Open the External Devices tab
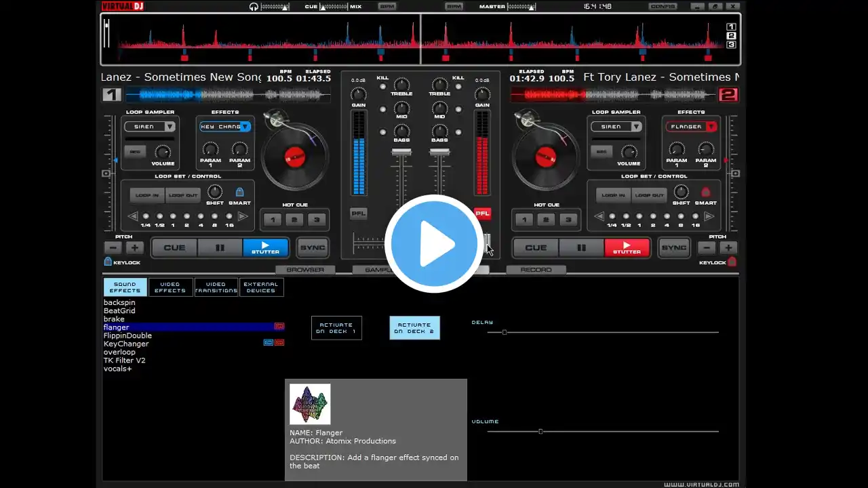The width and height of the screenshot is (868, 488). 261,287
